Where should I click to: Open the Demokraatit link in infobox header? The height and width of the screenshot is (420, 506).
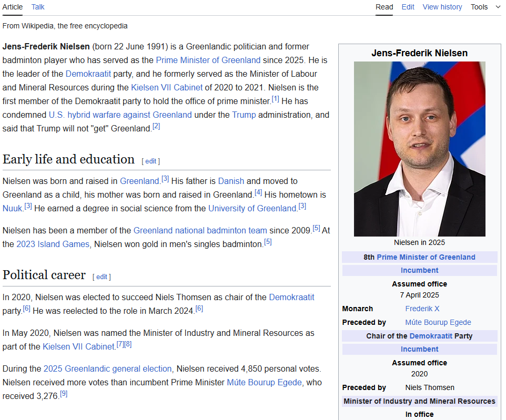431,336
